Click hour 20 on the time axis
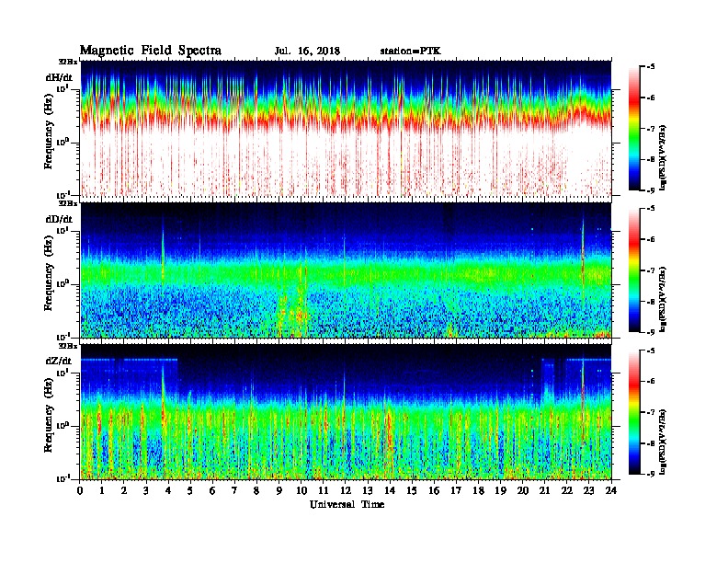 (x=523, y=490)
